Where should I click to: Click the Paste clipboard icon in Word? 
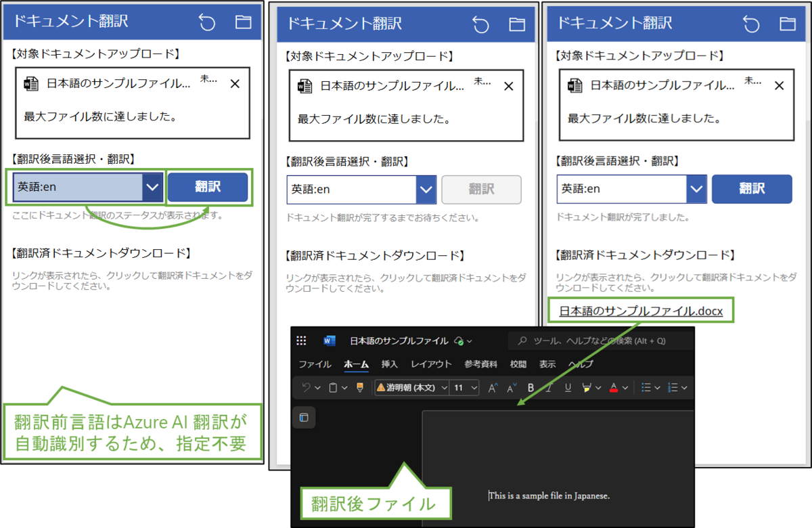(x=333, y=388)
